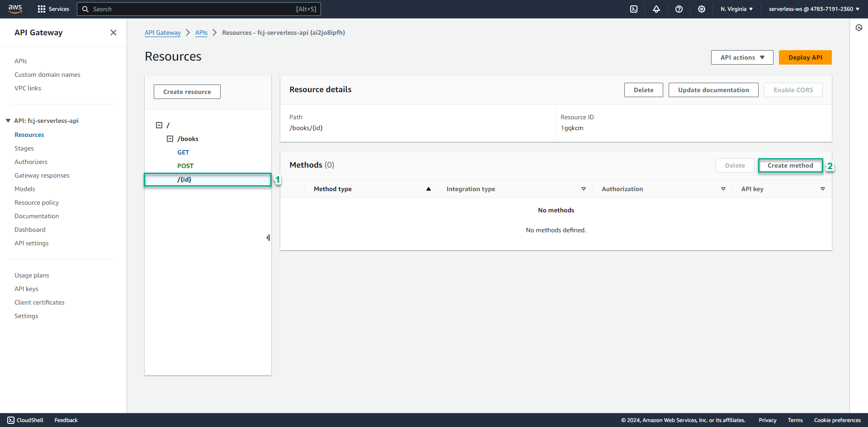
Task: Collapse the root / resource node
Action: 159,125
